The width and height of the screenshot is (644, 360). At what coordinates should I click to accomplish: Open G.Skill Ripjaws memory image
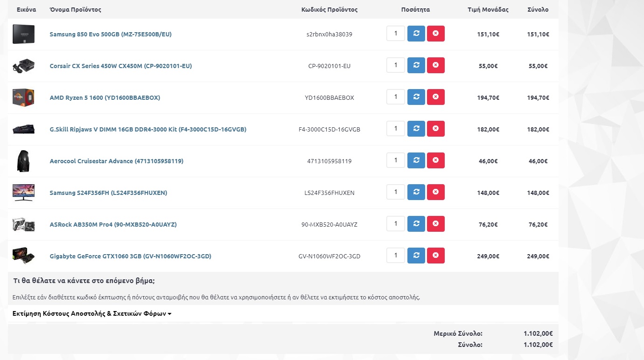pyautogui.click(x=23, y=129)
